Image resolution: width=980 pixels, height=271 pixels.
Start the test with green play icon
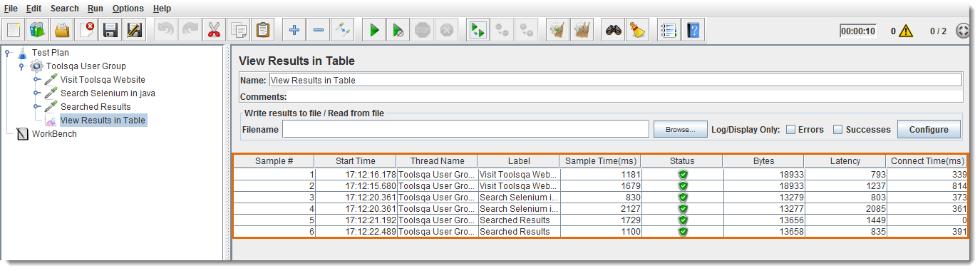(373, 31)
